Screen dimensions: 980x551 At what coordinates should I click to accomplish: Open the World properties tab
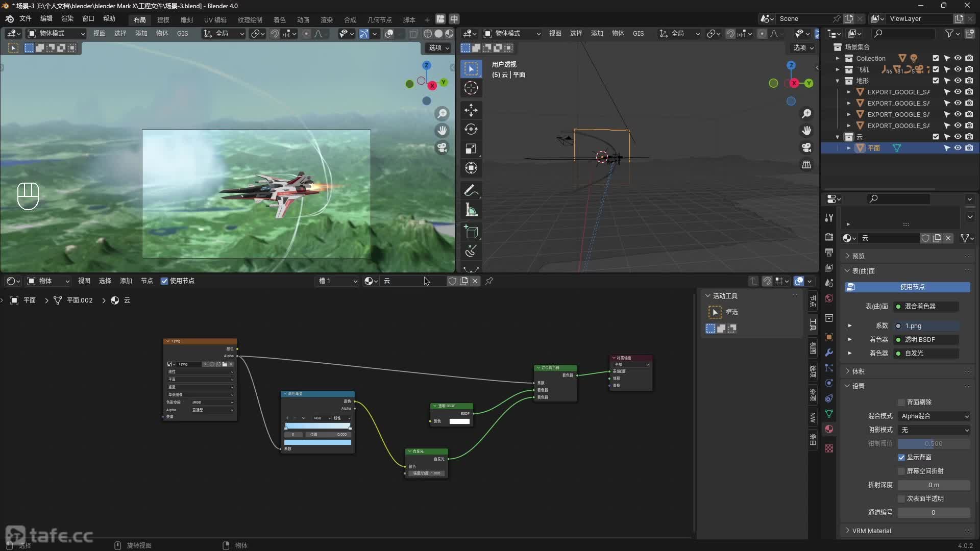[829, 298]
